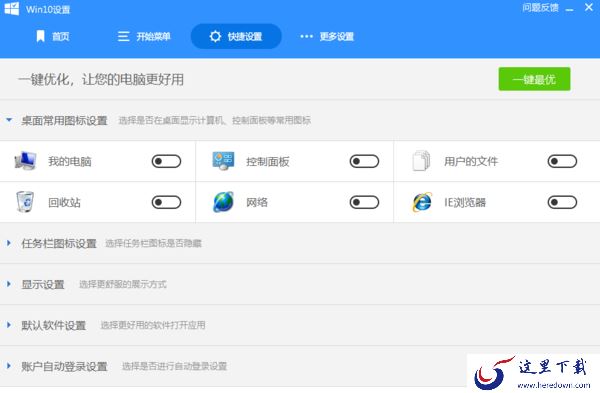This screenshot has width=600, height=393.
Task: Toggle the 用户的文件 desktop icon switch
Action: click(x=562, y=161)
